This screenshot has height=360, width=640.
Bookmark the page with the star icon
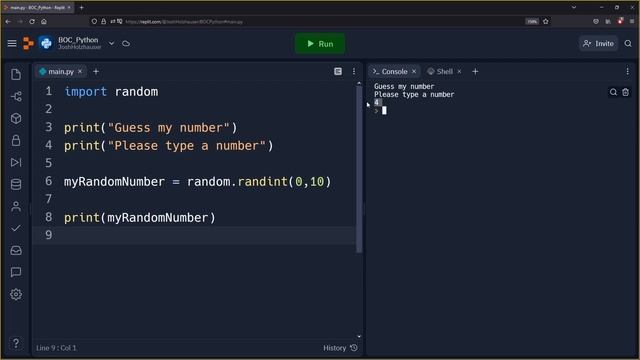point(546,21)
